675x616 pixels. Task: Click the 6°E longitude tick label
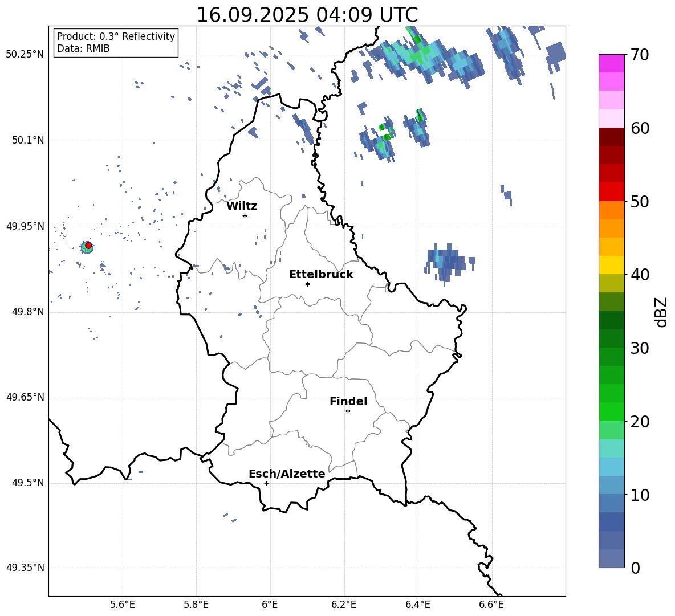click(270, 605)
